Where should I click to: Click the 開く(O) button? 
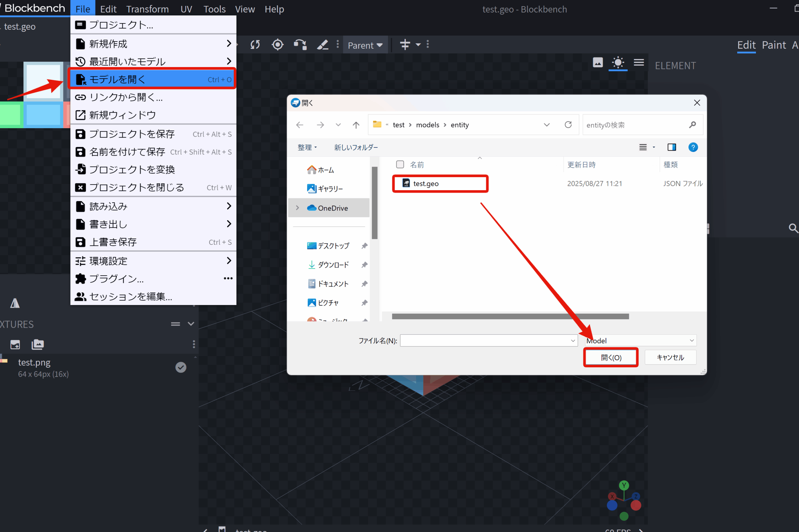pyautogui.click(x=610, y=357)
